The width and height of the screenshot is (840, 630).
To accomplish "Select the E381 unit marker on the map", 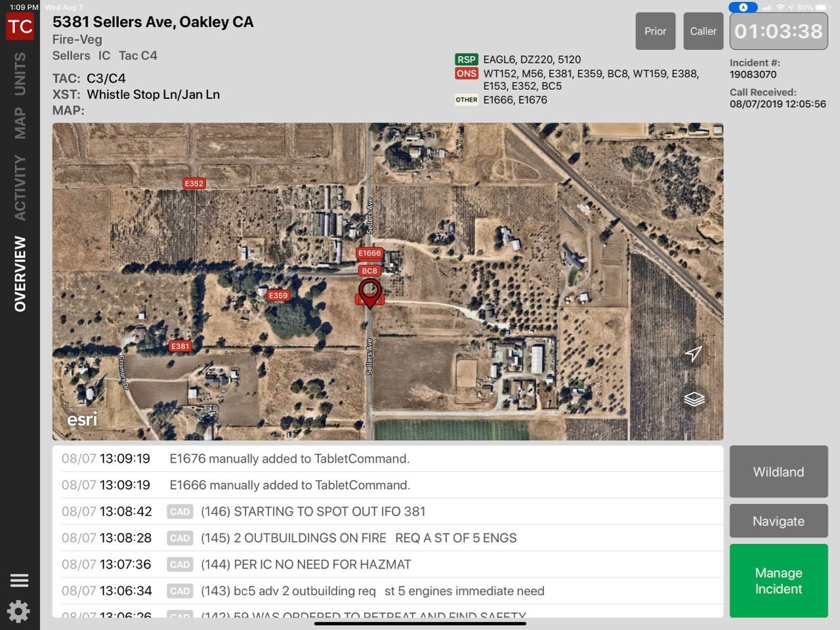I will [x=180, y=346].
